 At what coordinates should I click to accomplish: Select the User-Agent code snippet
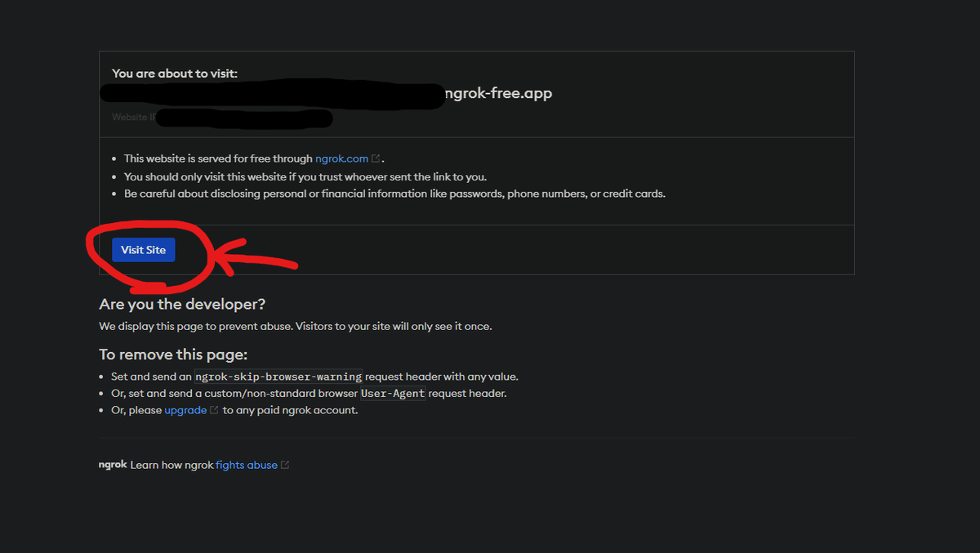pos(393,393)
